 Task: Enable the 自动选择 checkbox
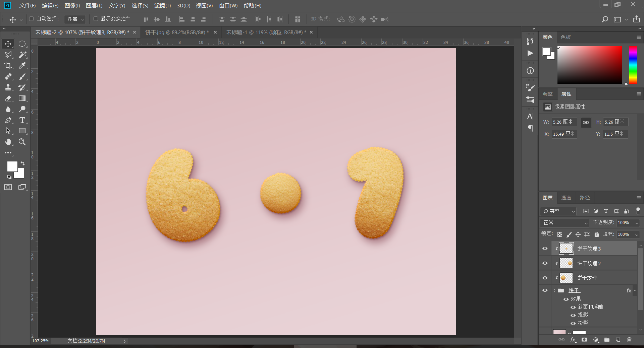(32, 19)
